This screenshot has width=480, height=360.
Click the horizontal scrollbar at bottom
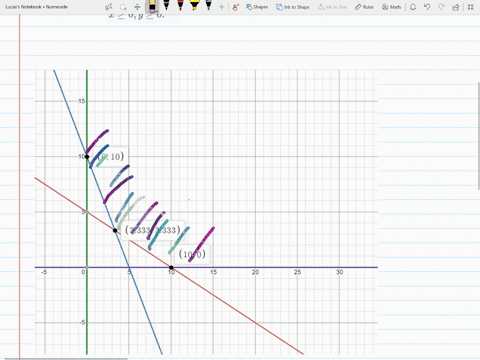pos(67,359)
